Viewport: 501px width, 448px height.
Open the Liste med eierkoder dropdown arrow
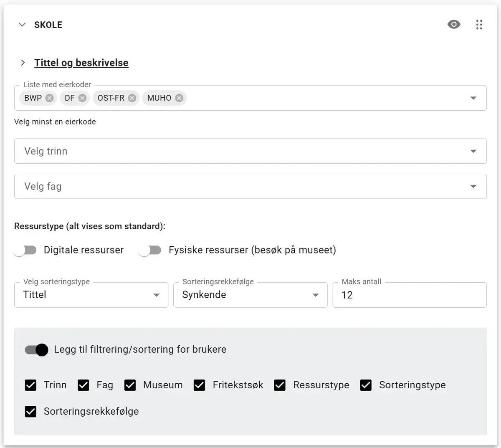point(473,98)
